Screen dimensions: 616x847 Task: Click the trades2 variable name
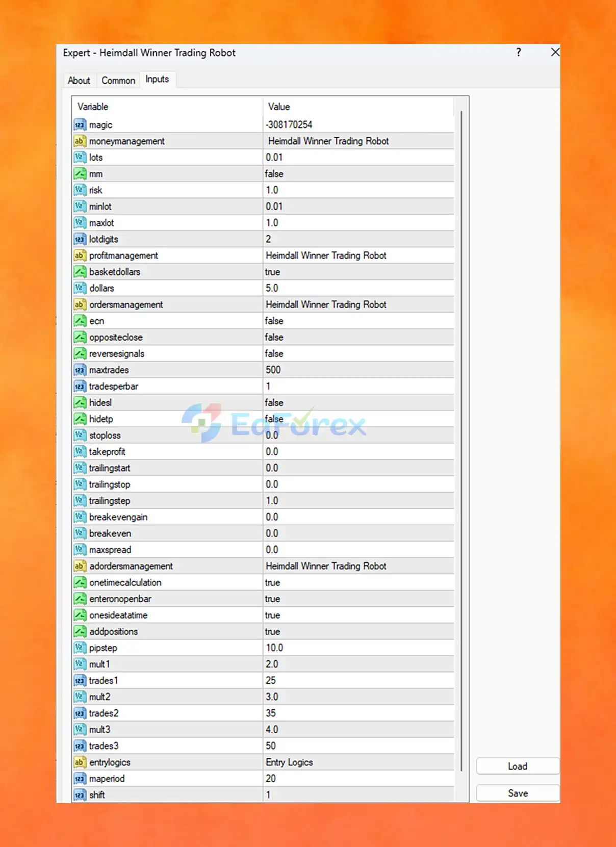(104, 713)
